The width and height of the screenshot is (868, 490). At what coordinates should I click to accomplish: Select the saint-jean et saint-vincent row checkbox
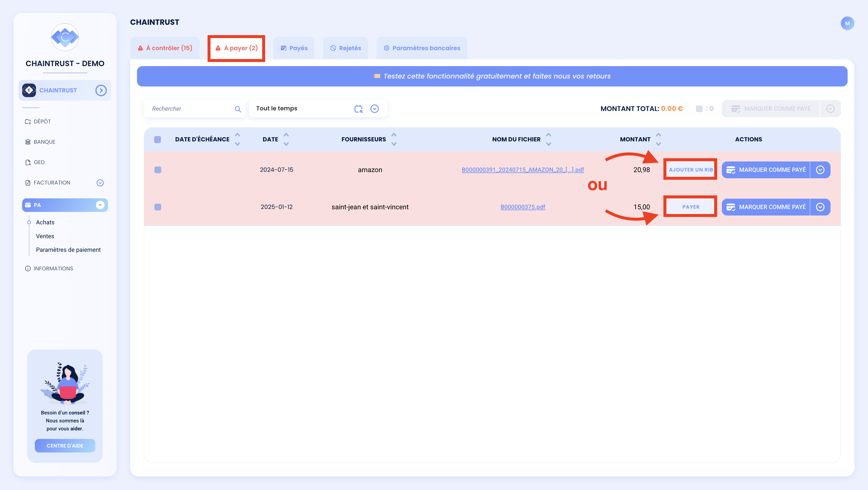[158, 207]
